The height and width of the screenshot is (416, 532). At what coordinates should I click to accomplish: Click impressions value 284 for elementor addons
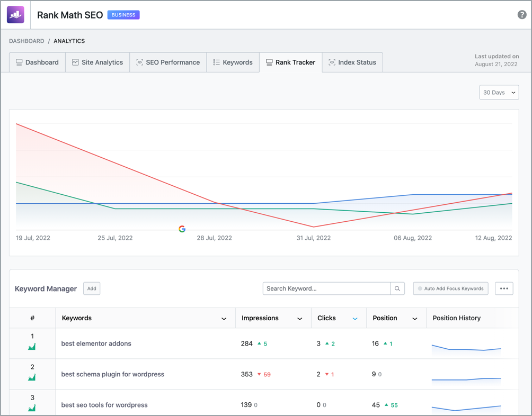pos(247,343)
